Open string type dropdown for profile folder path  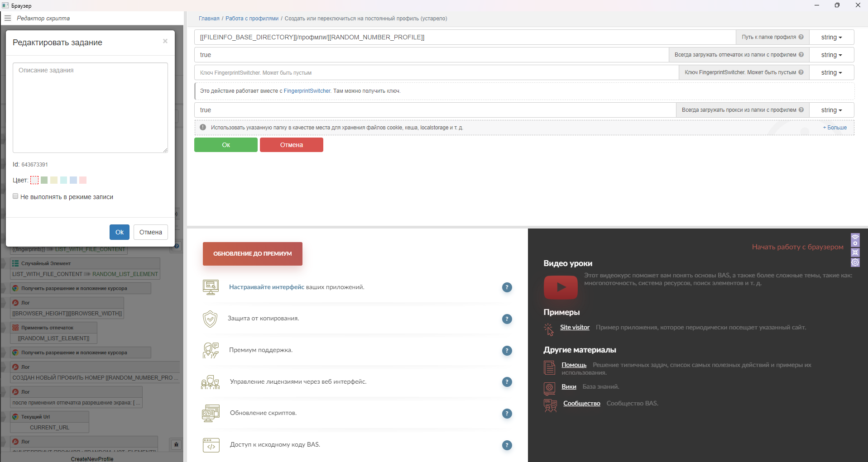click(831, 37)
